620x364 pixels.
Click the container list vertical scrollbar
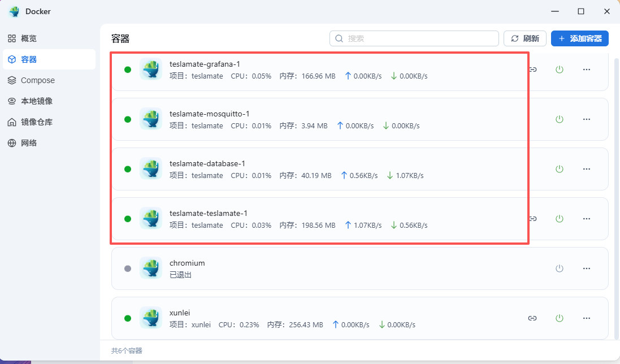click(617, 198)
